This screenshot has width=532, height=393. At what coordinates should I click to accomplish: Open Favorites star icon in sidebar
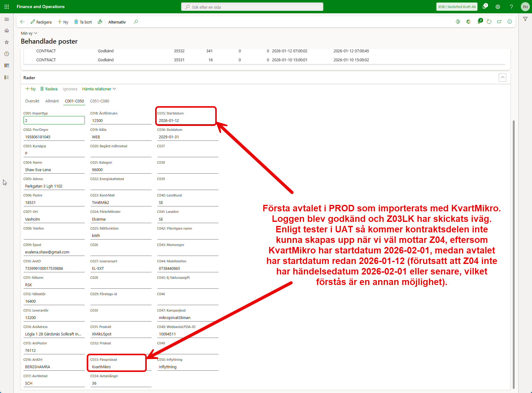7,42
